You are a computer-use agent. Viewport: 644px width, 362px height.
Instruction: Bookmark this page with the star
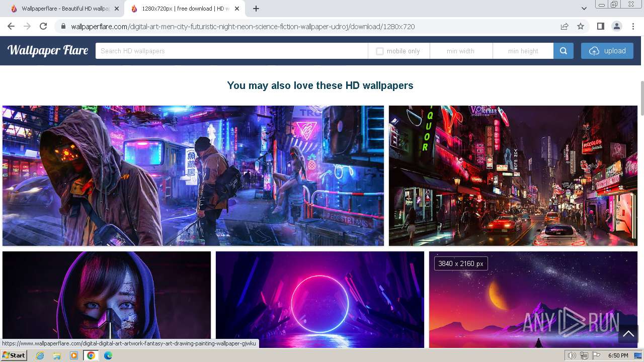pos(581,27)
